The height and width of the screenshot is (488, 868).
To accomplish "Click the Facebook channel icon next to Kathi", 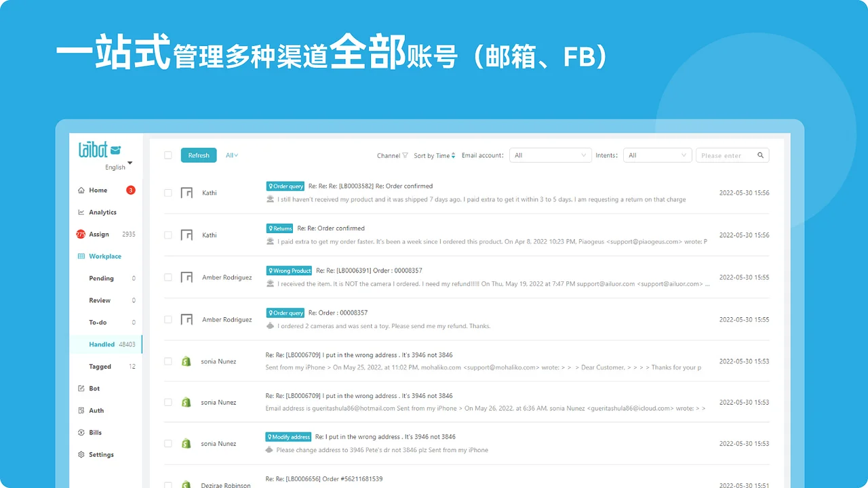I will pos(186,192).
